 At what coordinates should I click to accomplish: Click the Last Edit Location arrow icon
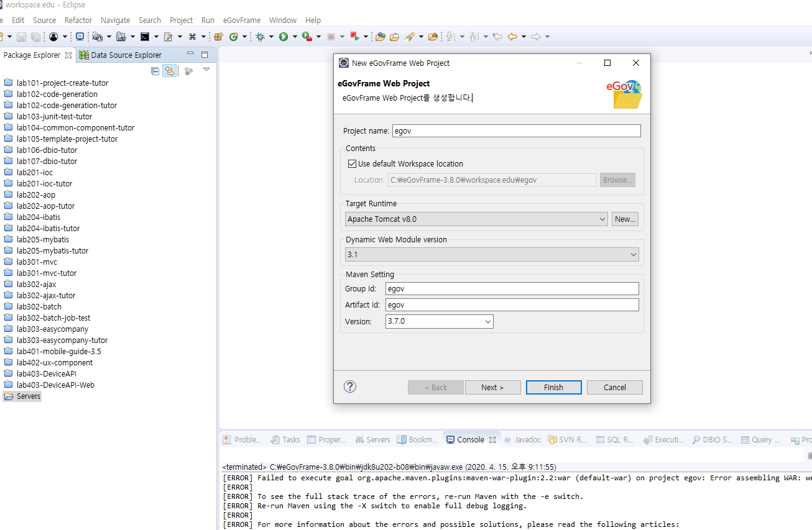497,37
